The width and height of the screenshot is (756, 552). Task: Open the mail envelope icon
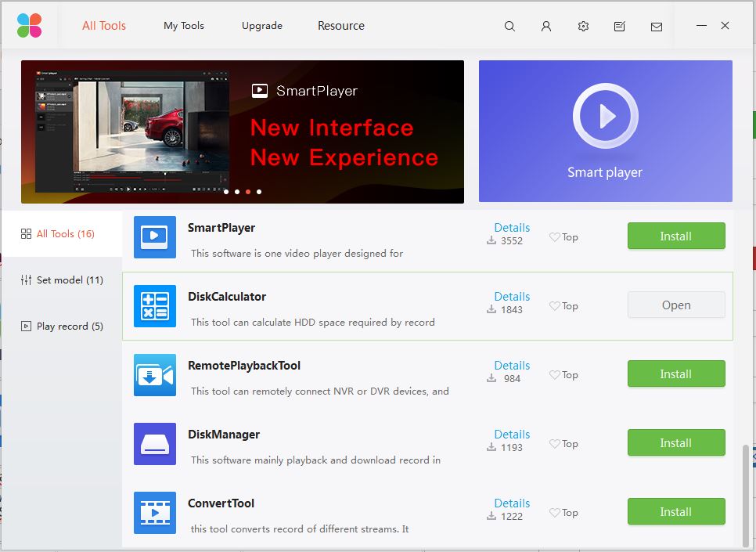[x=657, y=26]
